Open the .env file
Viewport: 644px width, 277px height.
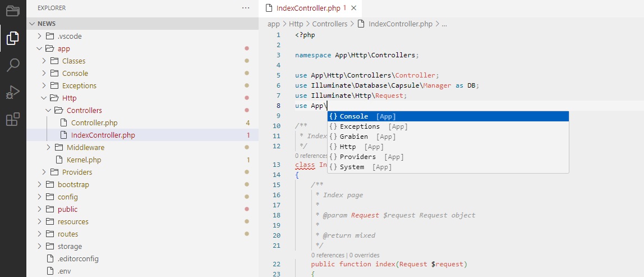(x=64, y=271)
